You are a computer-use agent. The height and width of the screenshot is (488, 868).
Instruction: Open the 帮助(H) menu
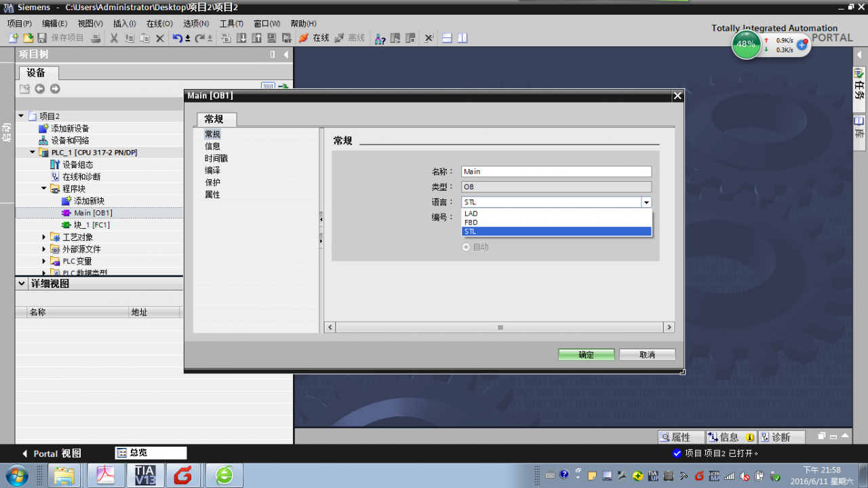(303, 23)
